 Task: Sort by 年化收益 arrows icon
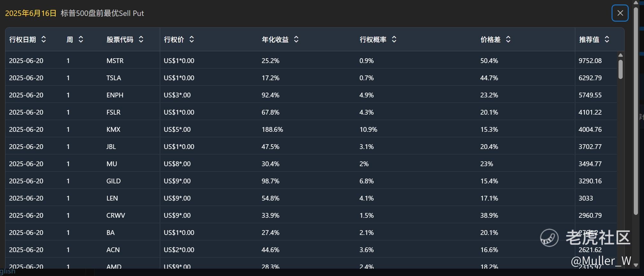296,39
